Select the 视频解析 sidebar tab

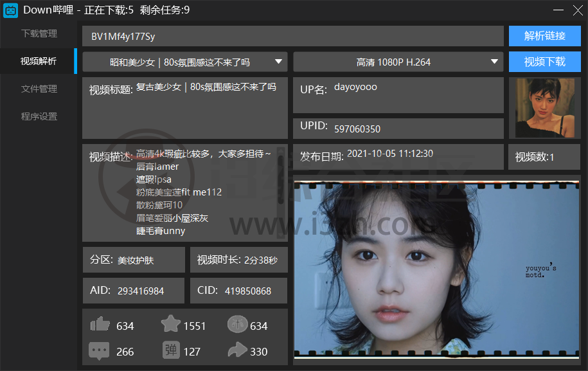tap(39, 61)
